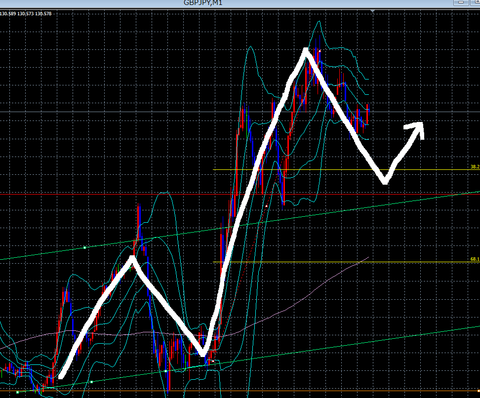480x398 pixels.
Task: Click the lowest valley of white zigzag
Action: click(x=203, y=353)
